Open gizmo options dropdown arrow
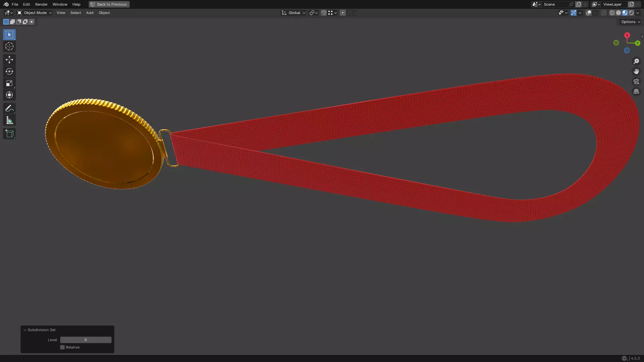Viewport: 644px width, 362px height. (x=580, y=13)
